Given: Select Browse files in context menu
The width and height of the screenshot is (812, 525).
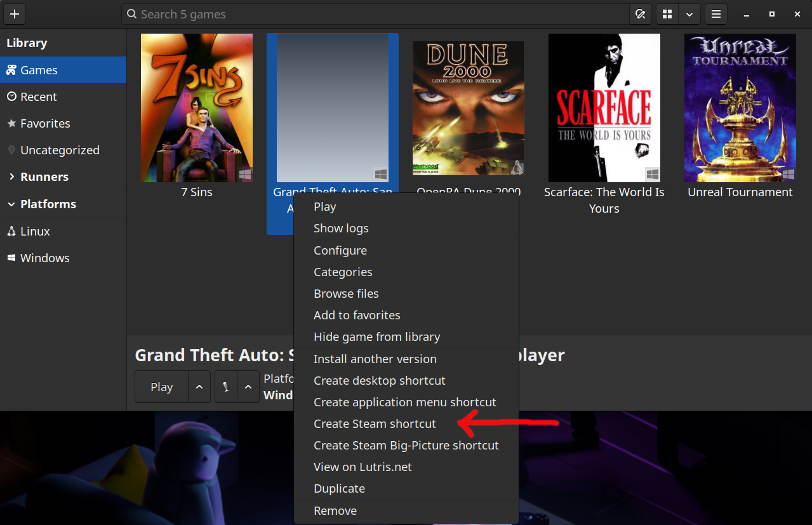Looking at the screenshot, I should click(406, 294).
